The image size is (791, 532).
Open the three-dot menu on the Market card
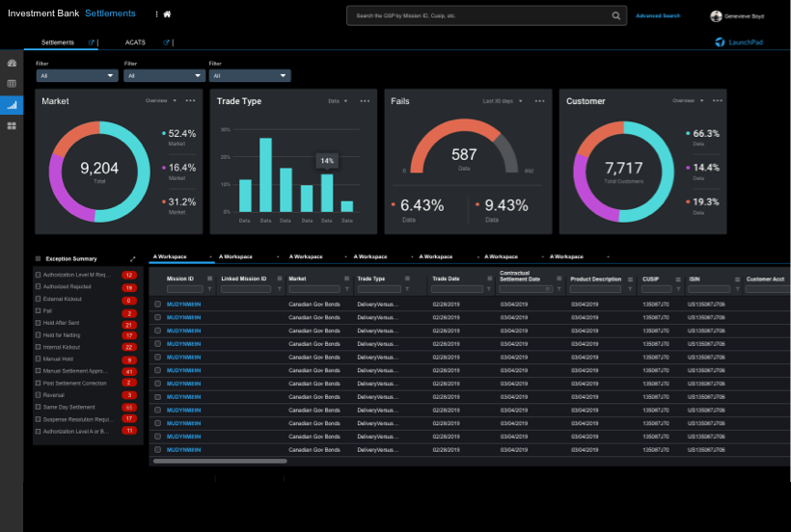(190, 100)
